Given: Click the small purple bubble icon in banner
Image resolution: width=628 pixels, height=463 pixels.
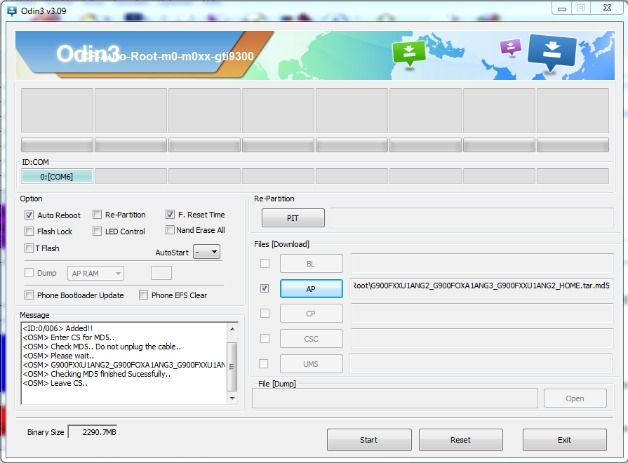Looking at the screenshot, I should [x=511, y=47].
